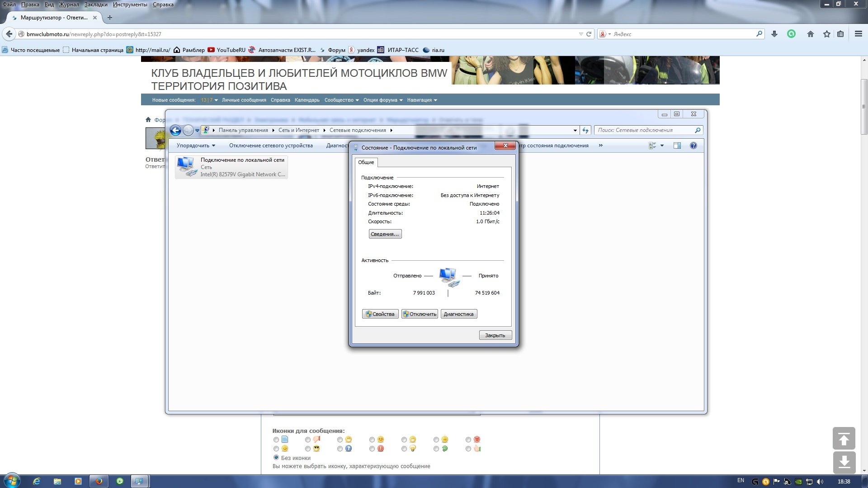Select the light bulb message icon radio

tap(404, 449)
